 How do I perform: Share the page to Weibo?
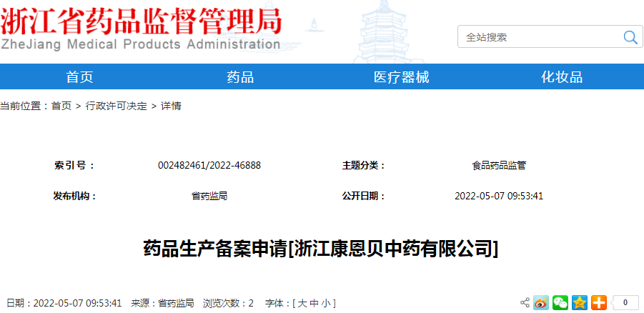point(541,303)
